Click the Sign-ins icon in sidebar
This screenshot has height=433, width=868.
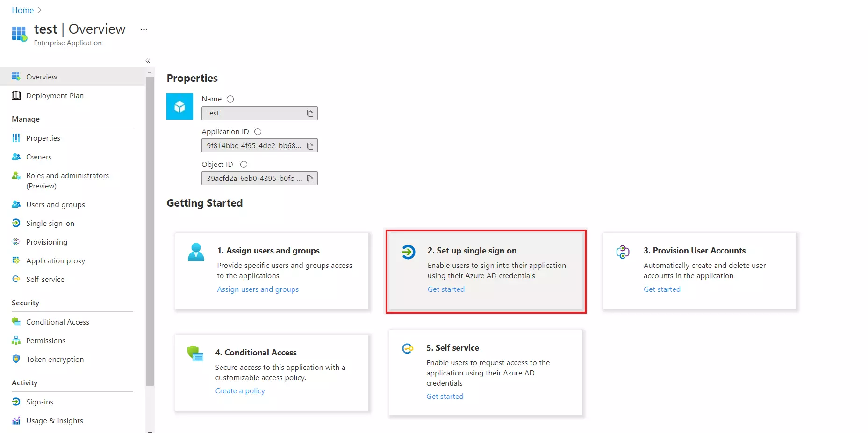[16, 402]
